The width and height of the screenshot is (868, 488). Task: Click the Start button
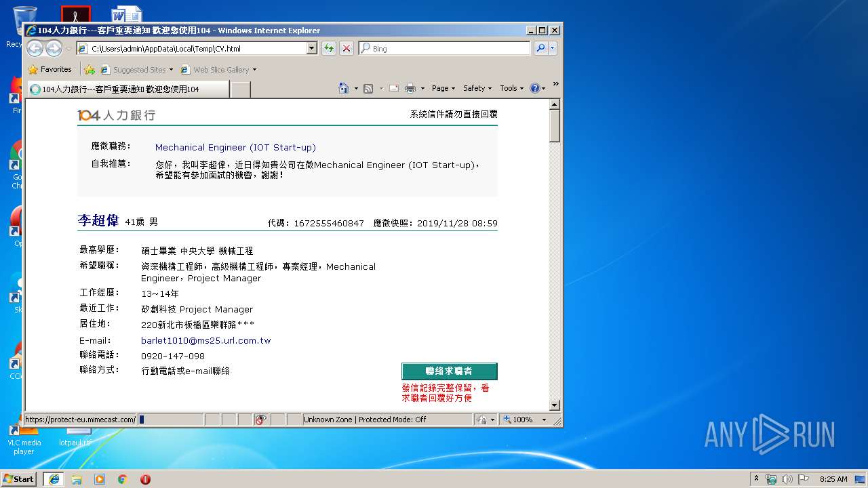point(18,479)
